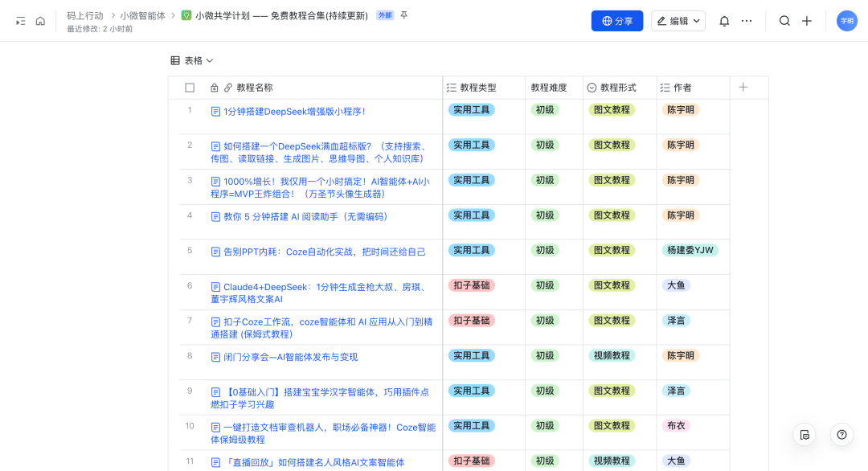
Task: Add a new column with the plus
Action: tap(743, 87)
